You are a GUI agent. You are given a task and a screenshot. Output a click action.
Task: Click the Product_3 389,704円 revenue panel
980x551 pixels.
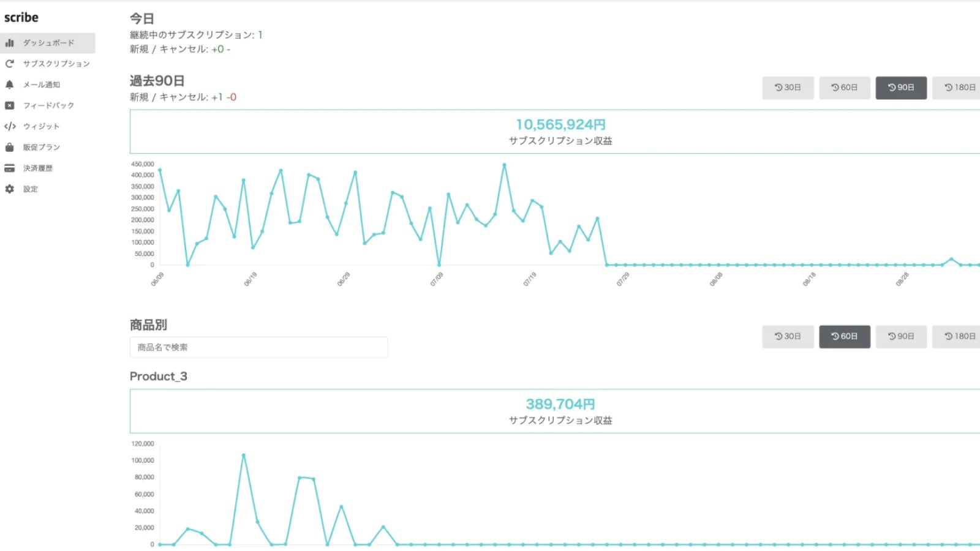[x=560, y=411]
